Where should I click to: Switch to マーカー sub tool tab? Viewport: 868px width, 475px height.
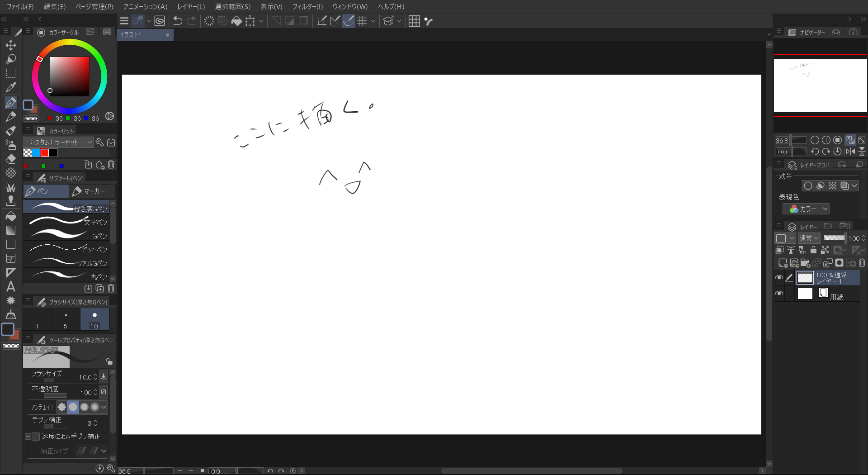pos(92,191)
